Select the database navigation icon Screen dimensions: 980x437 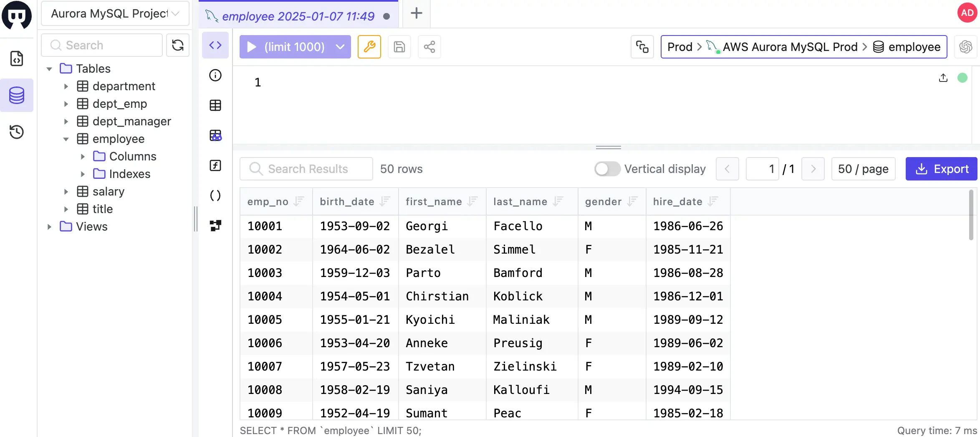pos(17,95)
